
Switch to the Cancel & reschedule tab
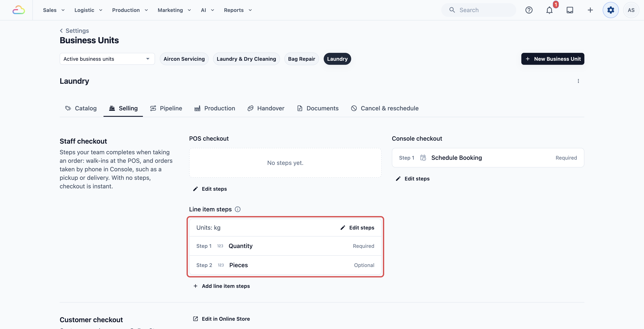pyautogui.click(x=385, y=108)
